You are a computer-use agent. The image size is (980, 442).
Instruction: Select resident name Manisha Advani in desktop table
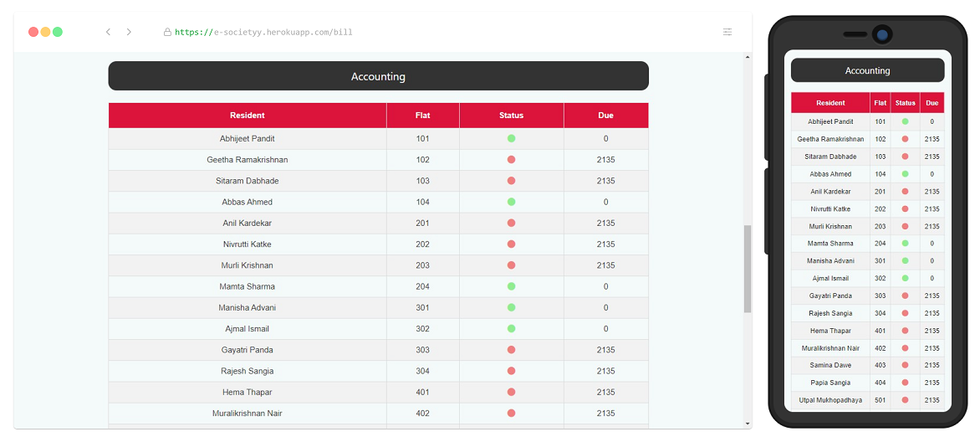point(248,307)
